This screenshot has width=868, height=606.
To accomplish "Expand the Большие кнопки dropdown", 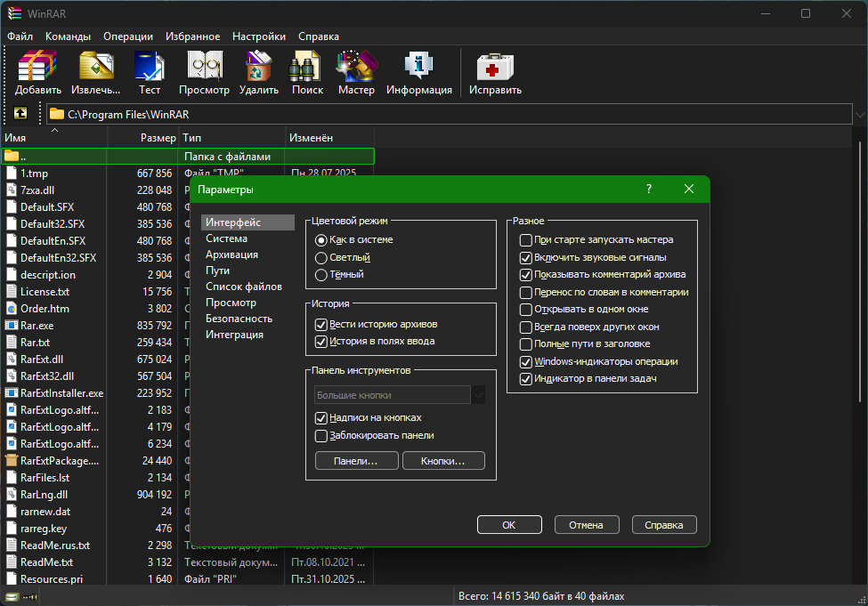I will coord(478,395).
